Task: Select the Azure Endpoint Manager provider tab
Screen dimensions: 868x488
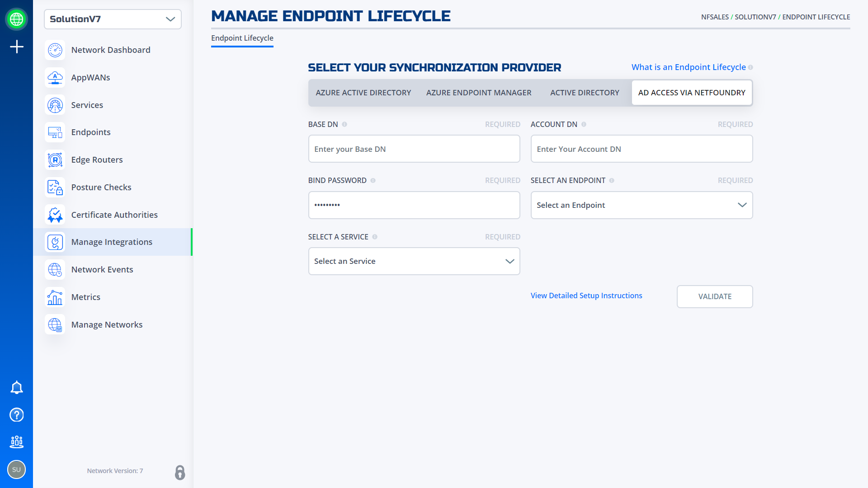Action: [479, 93]
